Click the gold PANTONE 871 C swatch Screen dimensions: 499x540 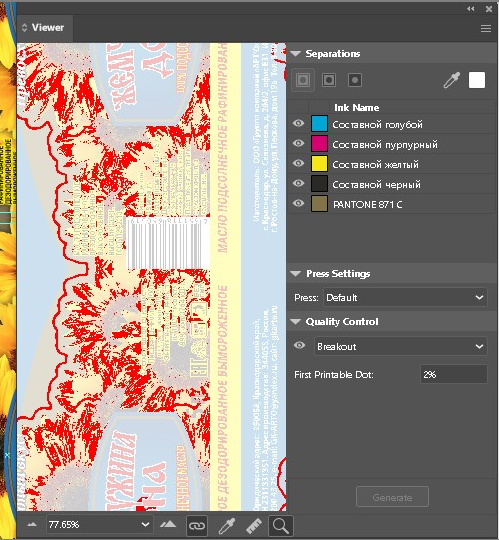[x=319, y=204]
